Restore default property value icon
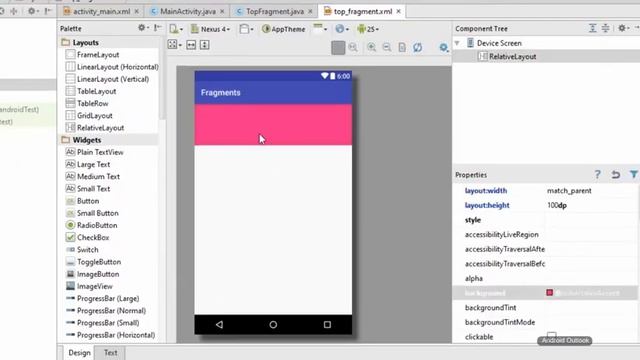640x360 pixels. [x=616, y=175]
